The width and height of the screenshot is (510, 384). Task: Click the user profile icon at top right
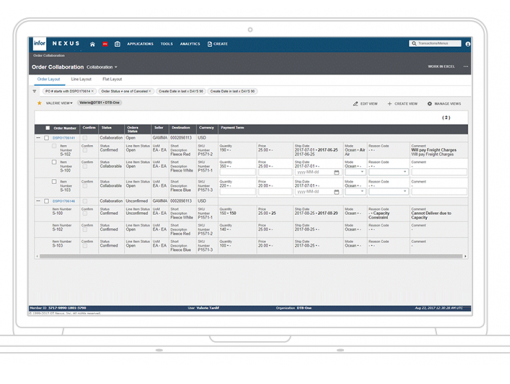(x=468, y=44)
